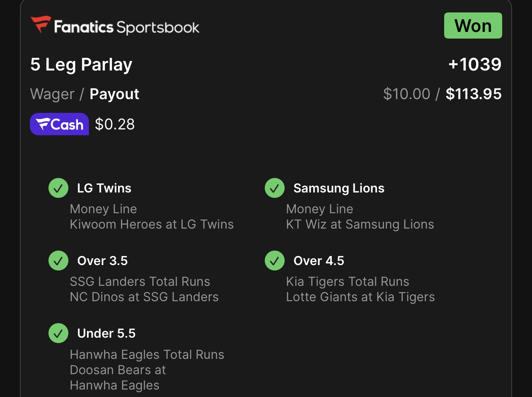Click the checkmark next to Over 3.5
Image resolution: width=532 pixels, height=397 pixels.
(x=58, y=261)
